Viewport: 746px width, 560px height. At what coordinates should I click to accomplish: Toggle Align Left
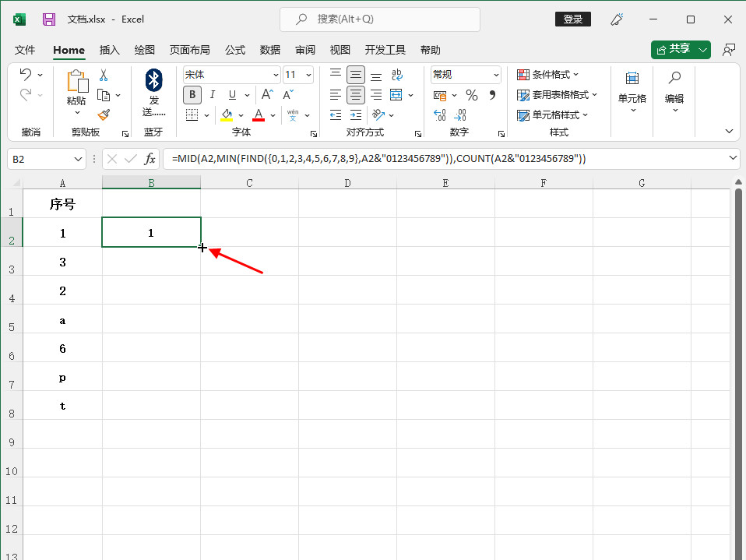click(x=336, y=95)
